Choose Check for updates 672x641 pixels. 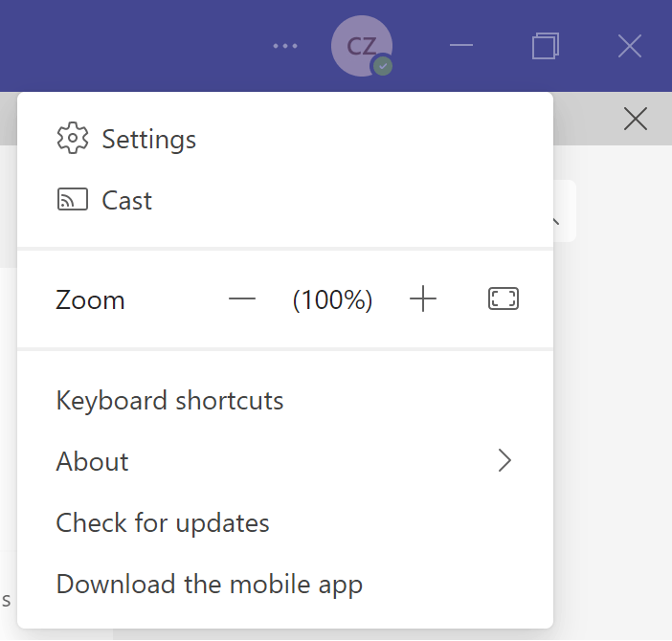(163, 522)
